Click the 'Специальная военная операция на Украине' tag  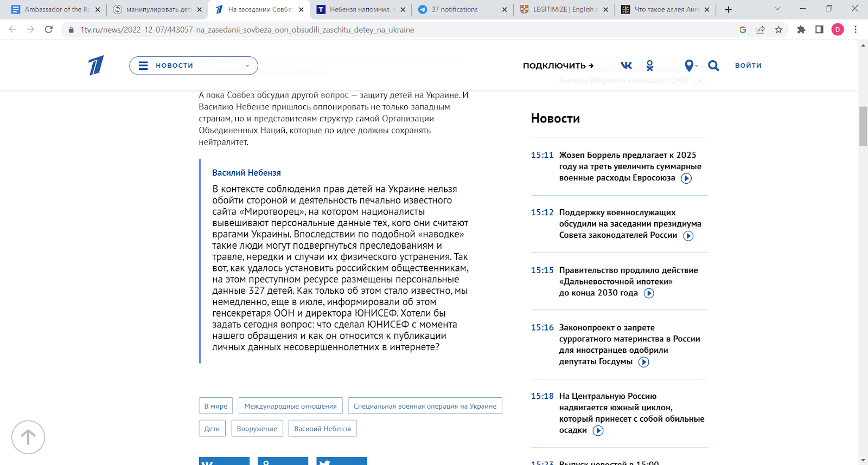[x=425, y=406]
